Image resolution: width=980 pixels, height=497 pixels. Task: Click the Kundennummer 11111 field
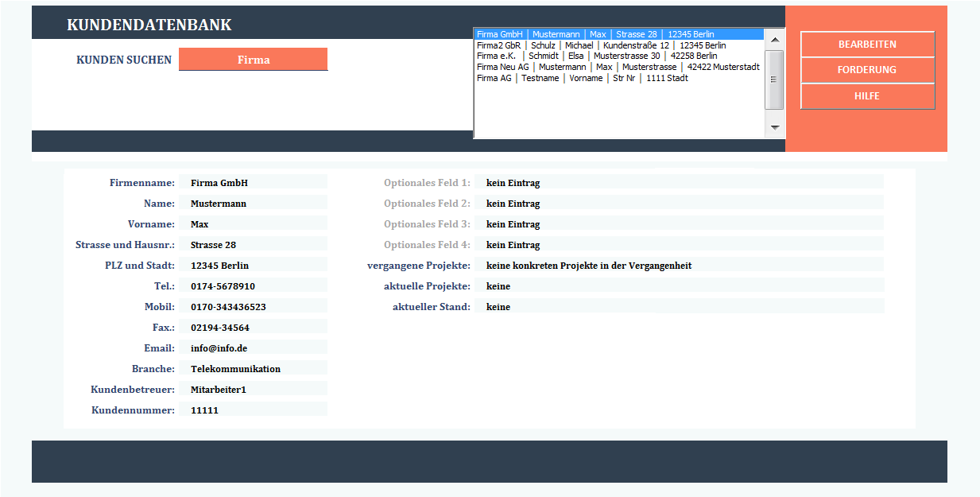pos(253,410)
